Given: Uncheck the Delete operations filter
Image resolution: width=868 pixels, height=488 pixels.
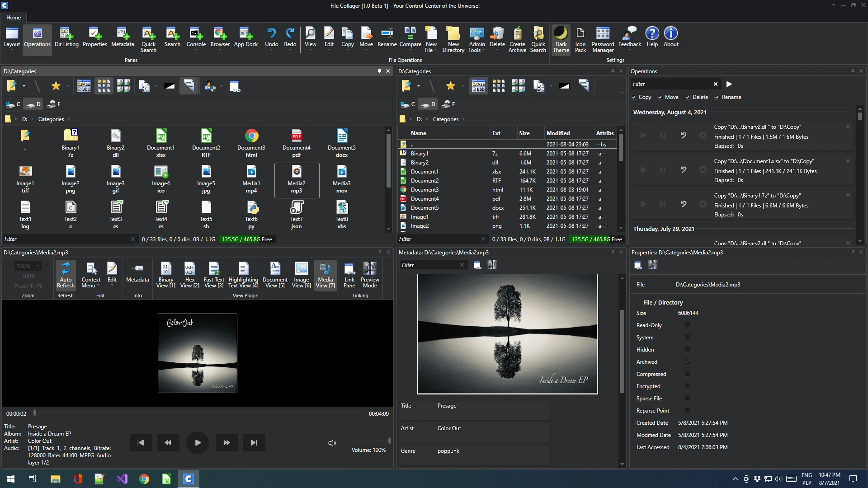Looking at the screenshot, I should [x=688, y=97].
